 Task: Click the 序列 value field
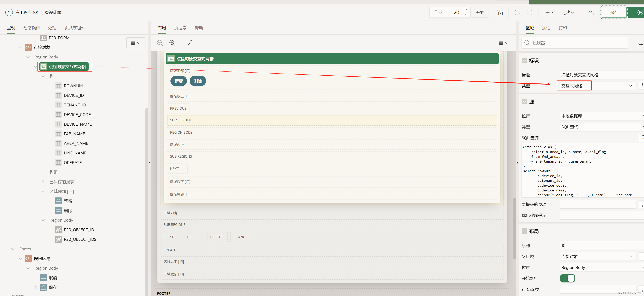pyautogui.click(x=602, y=245)
